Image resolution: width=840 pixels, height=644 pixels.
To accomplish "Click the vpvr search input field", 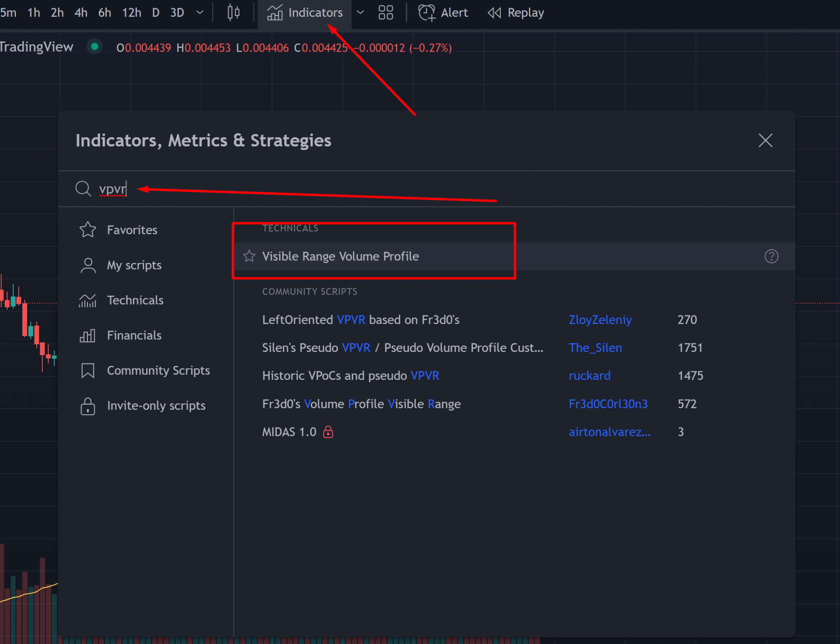I will coord(427,189).
